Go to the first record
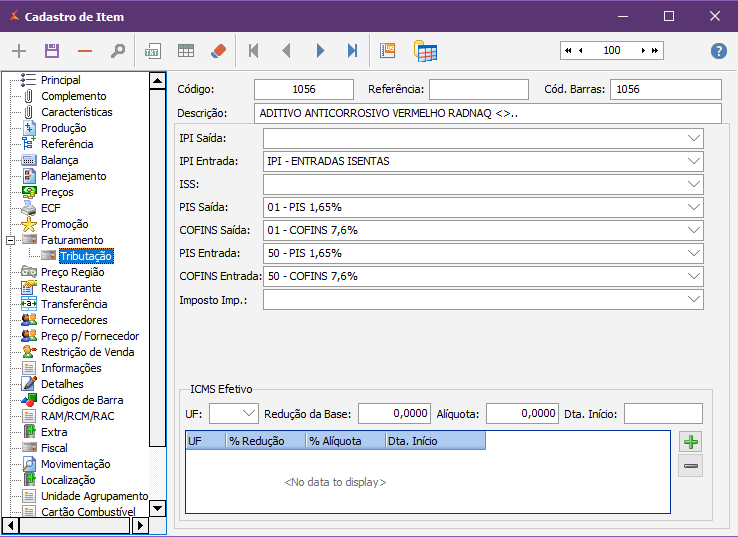 254,51
